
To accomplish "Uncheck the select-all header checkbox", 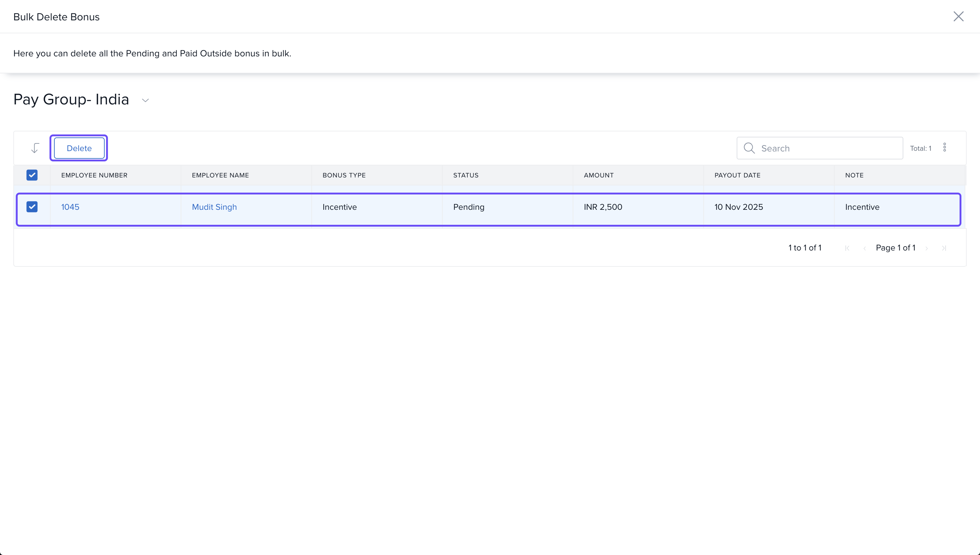I will pyautogui.click(x=32, y=175).
